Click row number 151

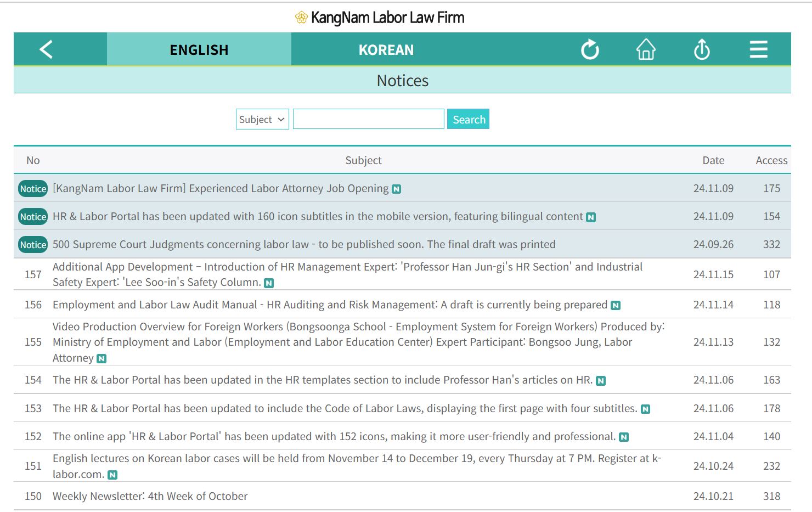coord(33,466)
